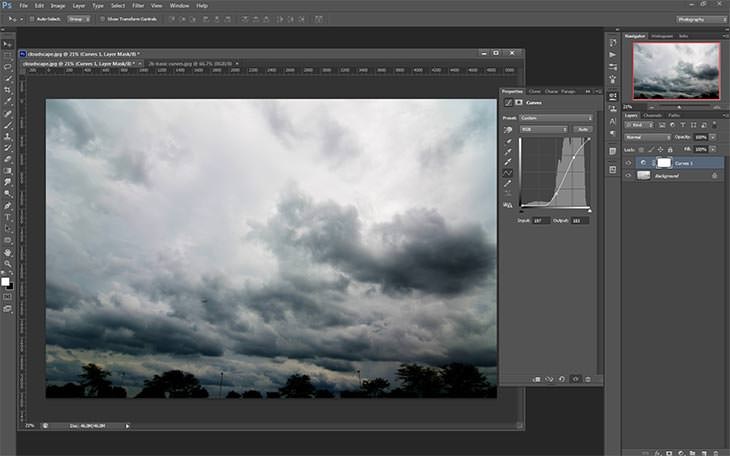Select the Eraser tool
This screenshot has width=730, height=456.
(x=7, y=159)
